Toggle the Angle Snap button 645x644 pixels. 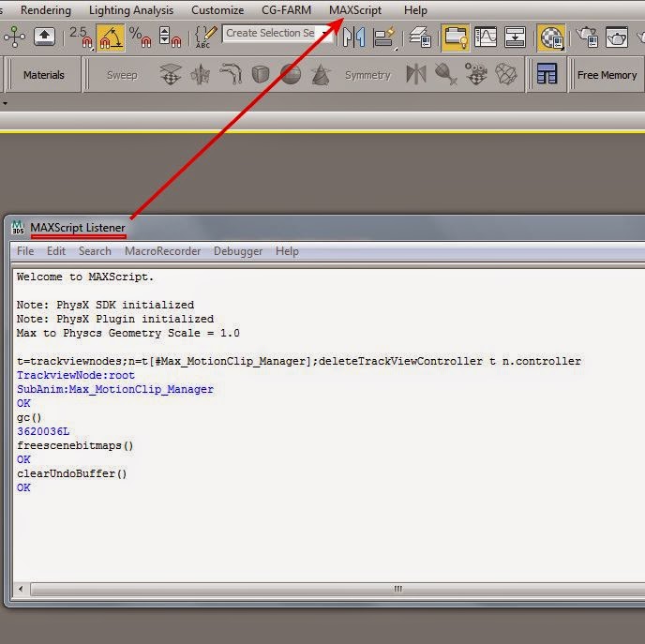tap(111, 37)
